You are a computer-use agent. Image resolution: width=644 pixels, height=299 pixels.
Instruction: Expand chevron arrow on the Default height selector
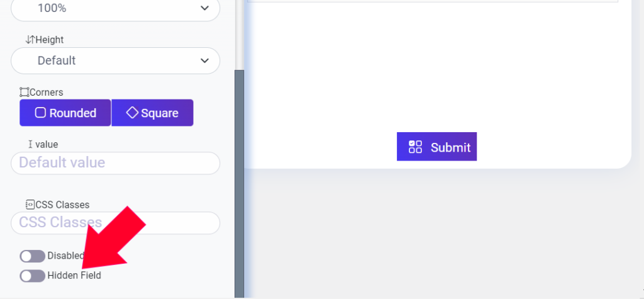(x=204, y=61)
